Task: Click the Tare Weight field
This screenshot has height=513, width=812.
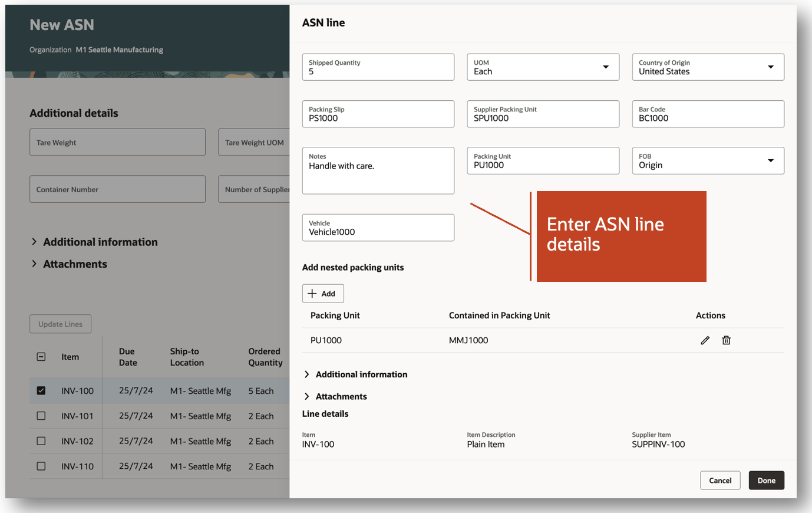Action: pos(118,142)
